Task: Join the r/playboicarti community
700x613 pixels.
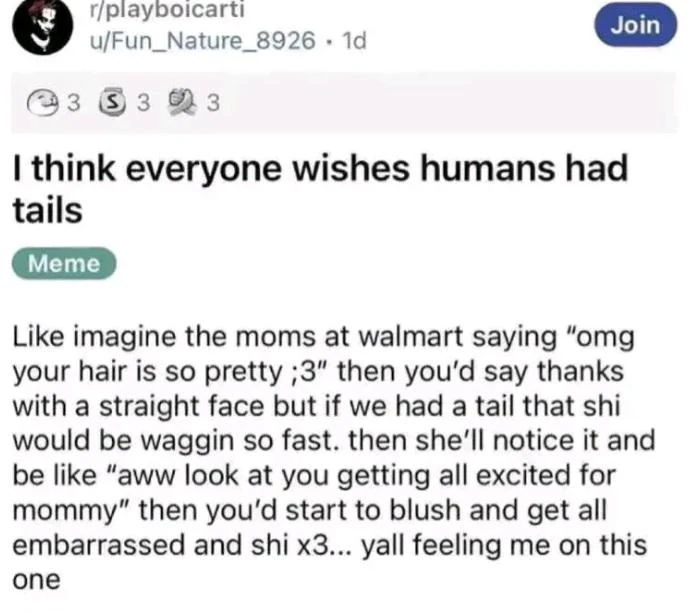Action: tap(635, 25)
